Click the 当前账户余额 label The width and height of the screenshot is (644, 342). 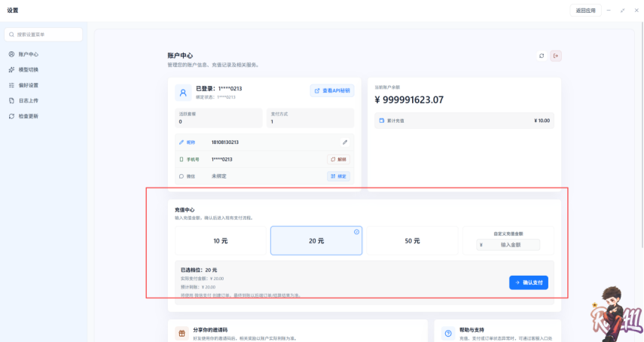click(x=387, y=87)
